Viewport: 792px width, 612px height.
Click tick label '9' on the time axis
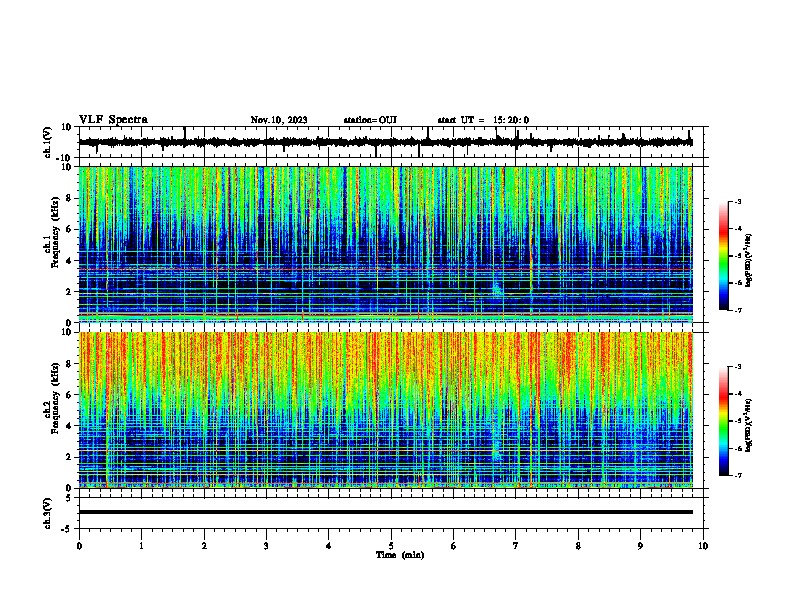[x=640, y=546]
